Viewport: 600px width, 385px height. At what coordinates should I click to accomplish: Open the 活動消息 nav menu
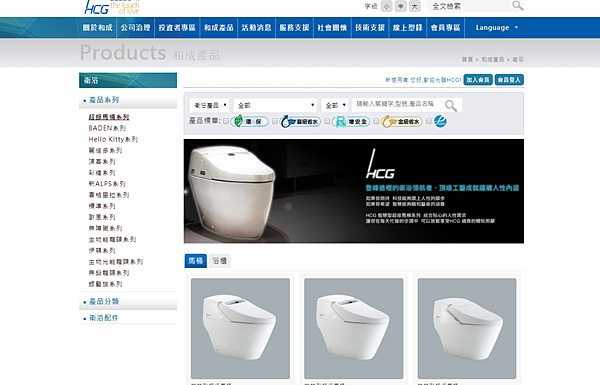click(256, 28)
